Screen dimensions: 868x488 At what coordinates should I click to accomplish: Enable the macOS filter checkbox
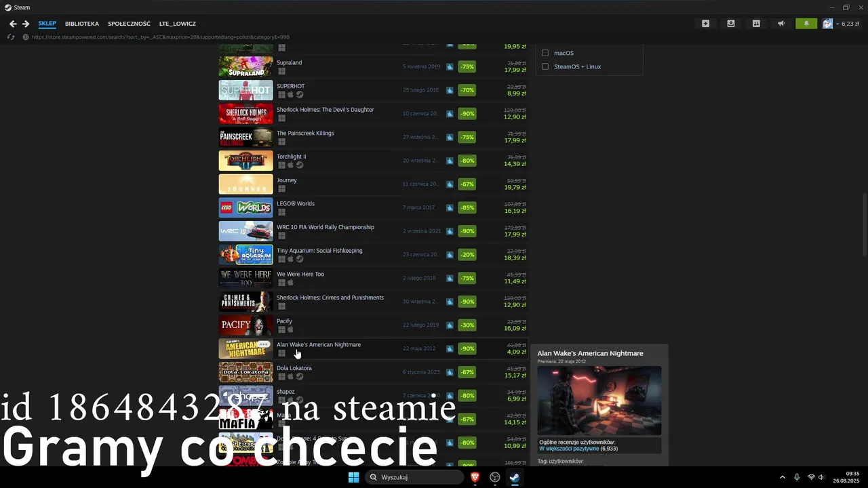click(545, 53)
